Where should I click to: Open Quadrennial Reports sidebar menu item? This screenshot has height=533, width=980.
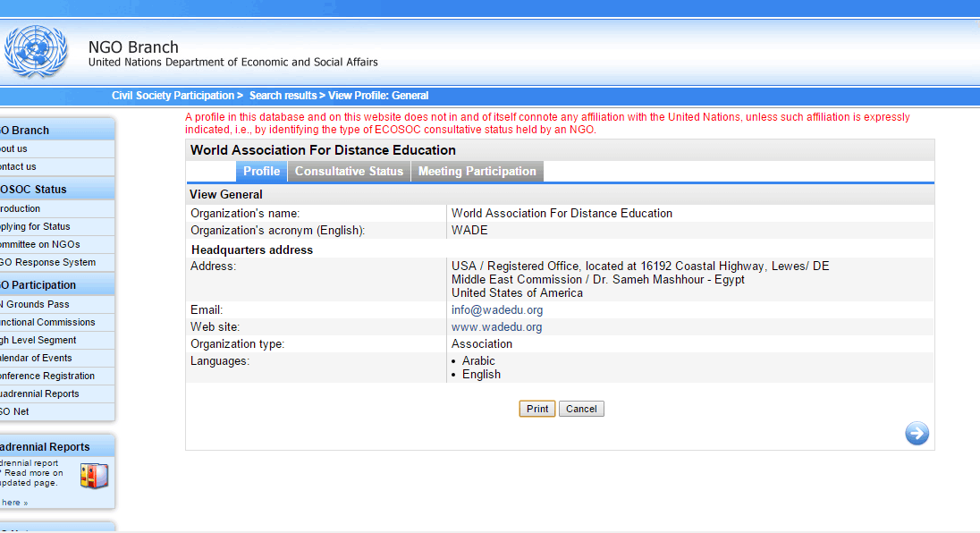(40, 394)
